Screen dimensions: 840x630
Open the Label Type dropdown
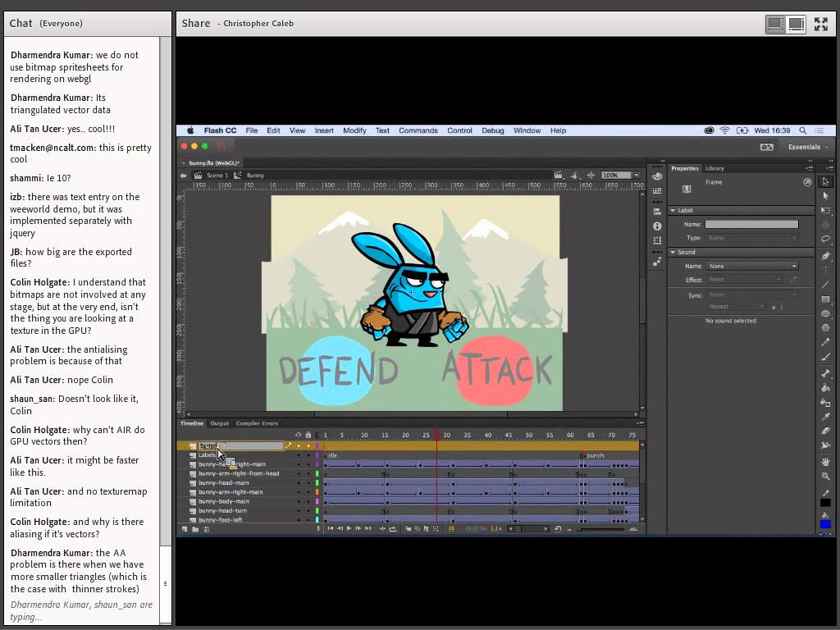(x=752, y=238)
